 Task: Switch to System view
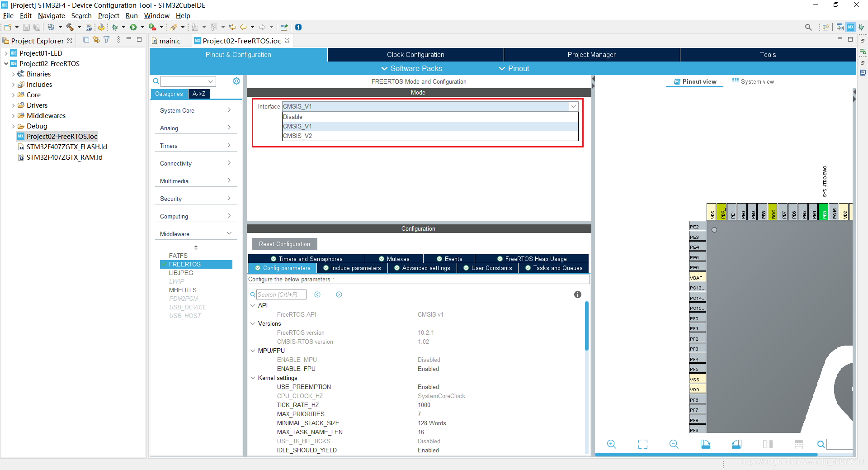tap(753, 81)
